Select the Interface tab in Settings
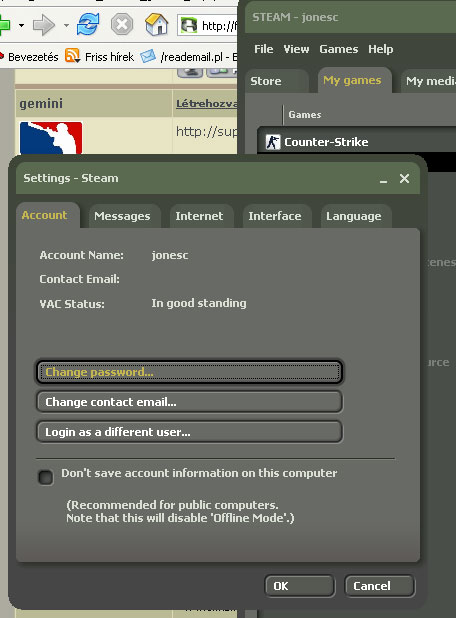 point(277,216)
